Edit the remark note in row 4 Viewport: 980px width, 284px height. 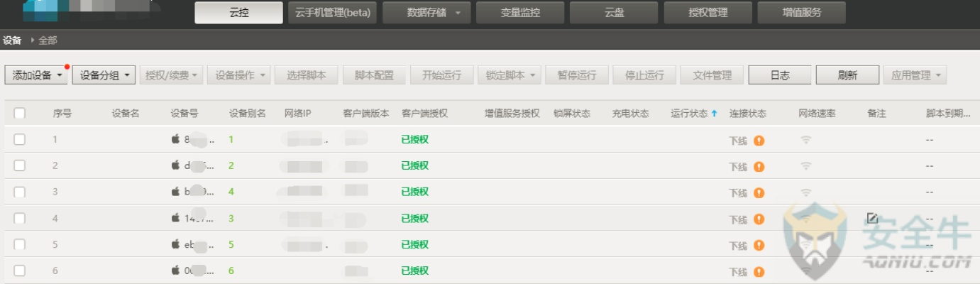tap(872, 218)
